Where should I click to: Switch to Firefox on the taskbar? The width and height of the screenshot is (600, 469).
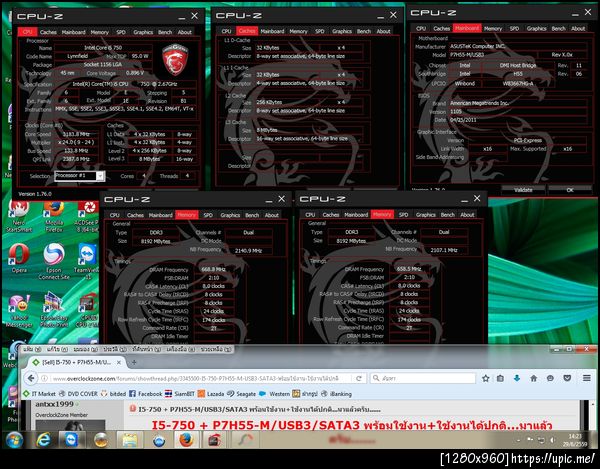point(186,440)
